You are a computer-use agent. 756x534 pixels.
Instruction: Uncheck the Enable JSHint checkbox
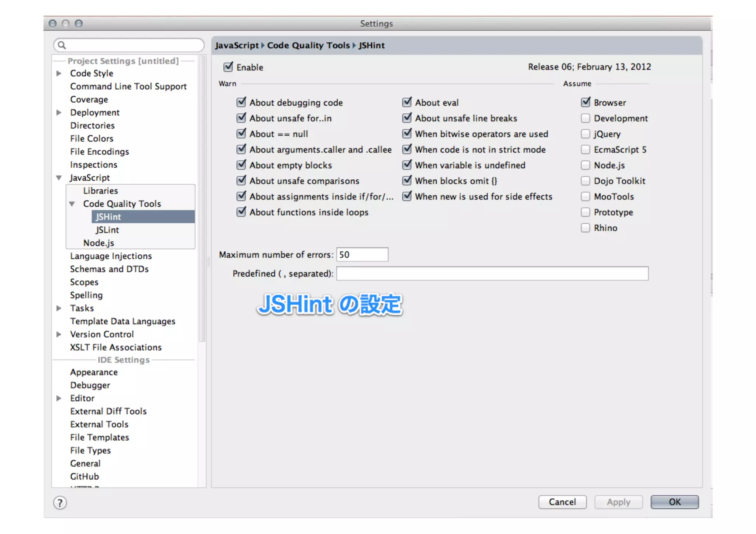(228, 67)
